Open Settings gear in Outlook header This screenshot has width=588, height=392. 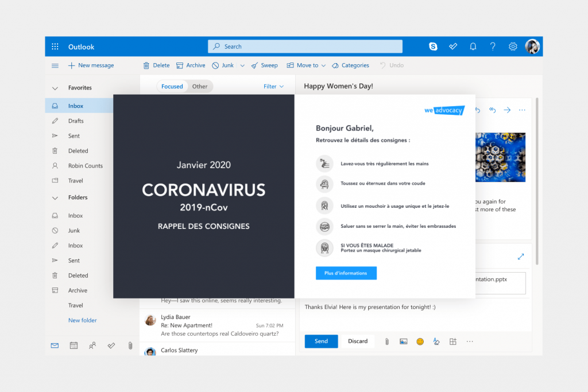pyautogui.click(x=513, y=46)
